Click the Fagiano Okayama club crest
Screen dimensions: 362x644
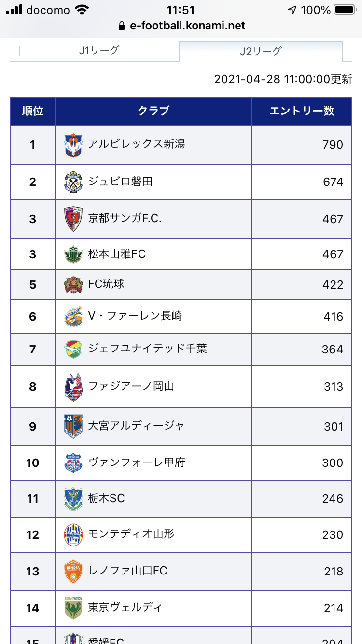(x=73, y=387)
